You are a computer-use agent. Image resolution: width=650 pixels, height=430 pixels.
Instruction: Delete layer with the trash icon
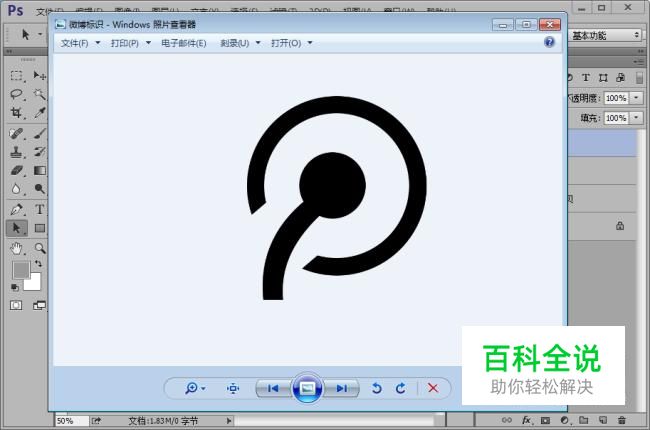622,420
